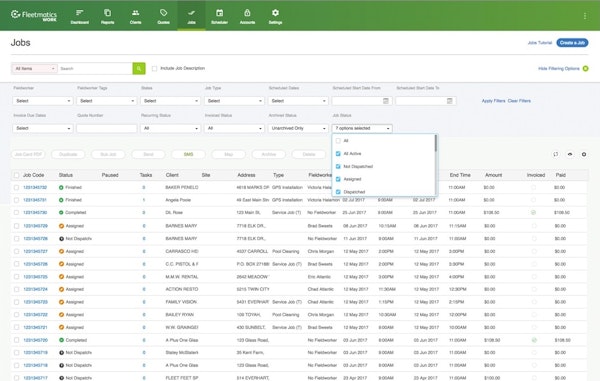This screenshot has width=600, height=381.
Task: Click the Completed status icon of job 1231345720
Action: 61,340
